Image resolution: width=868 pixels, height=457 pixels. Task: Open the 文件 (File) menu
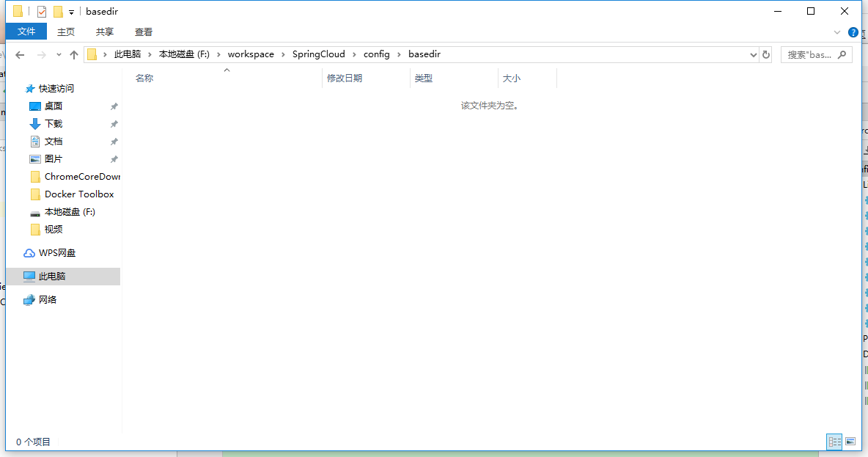(26, 32)
